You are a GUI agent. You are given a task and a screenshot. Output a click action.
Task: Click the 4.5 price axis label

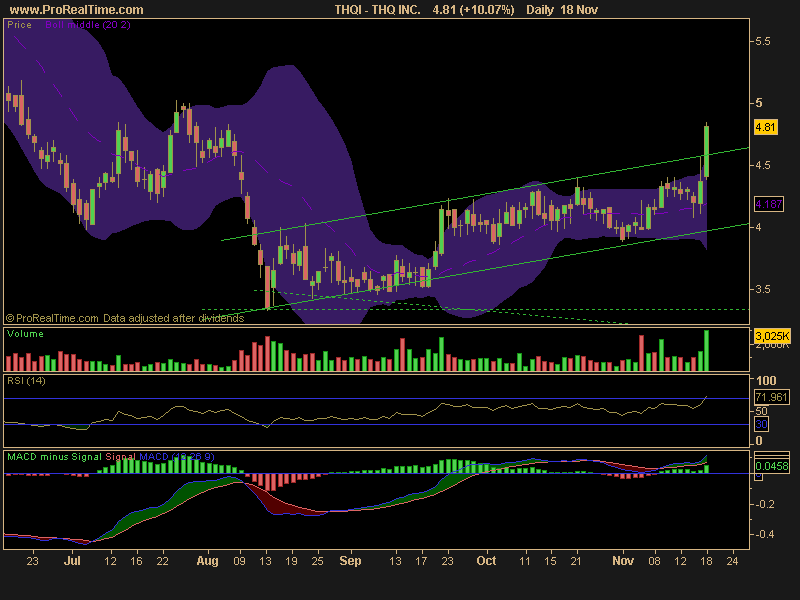[762, 165]
